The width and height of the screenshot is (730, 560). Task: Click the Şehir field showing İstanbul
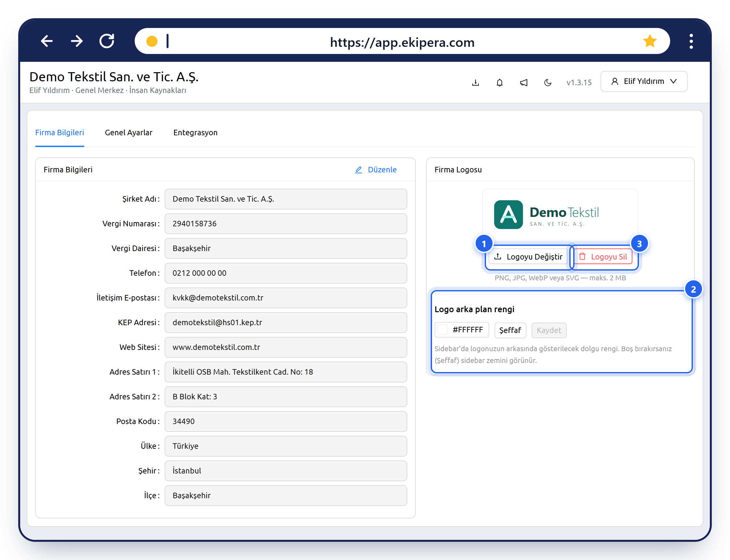click(286, 470)
